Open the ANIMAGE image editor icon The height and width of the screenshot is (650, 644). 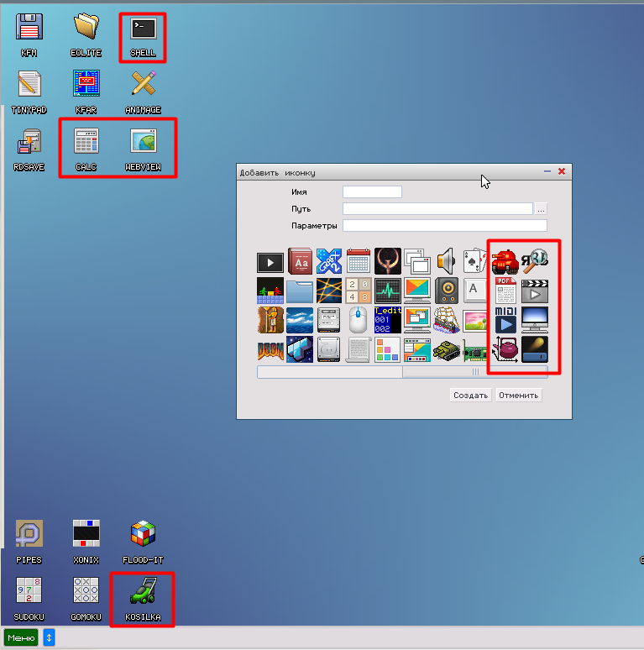143,92
